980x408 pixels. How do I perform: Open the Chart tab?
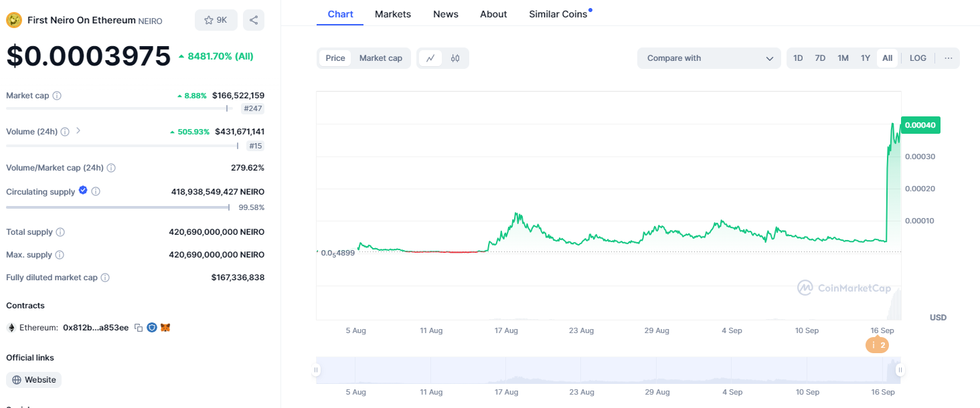point(340,14)
